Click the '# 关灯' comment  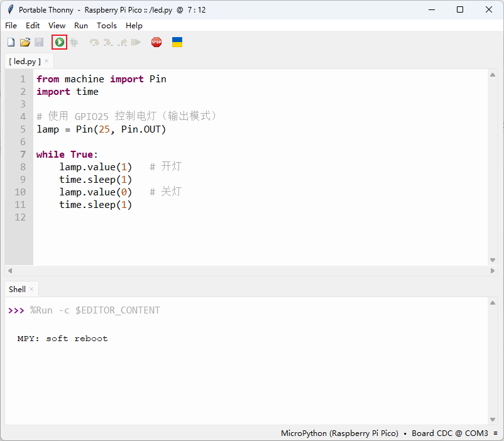click(x=166, y=192)
